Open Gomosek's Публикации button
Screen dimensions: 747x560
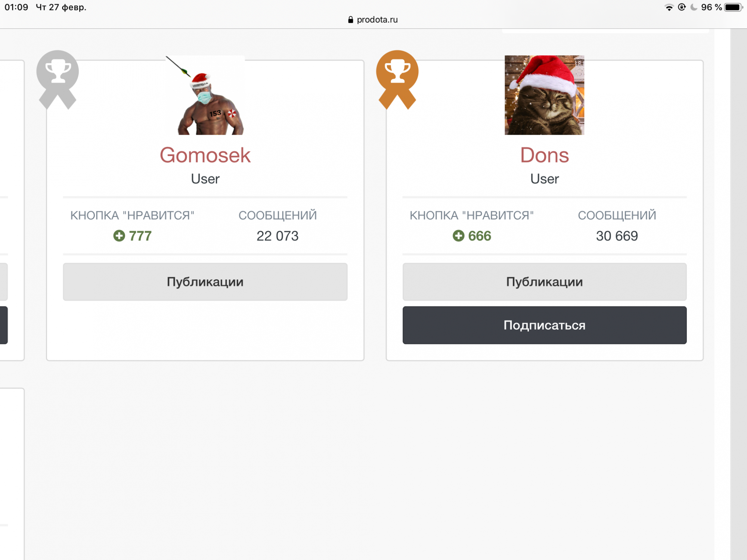pos(205,282)
